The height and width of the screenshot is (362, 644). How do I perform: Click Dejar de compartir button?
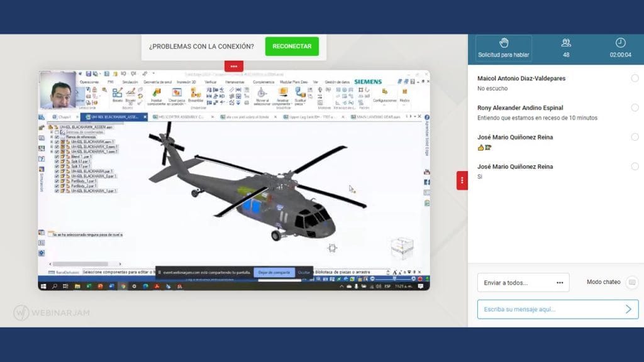pos(274,272)
